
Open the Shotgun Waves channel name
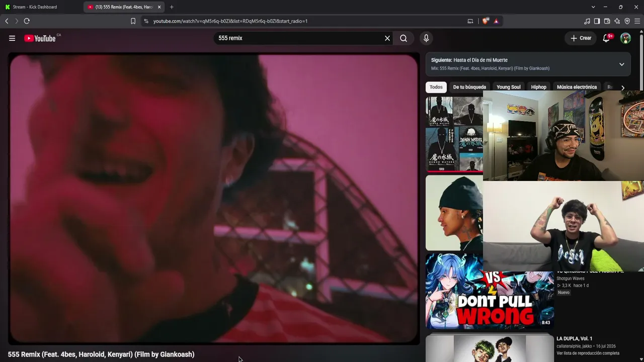(x=571, y=279)
